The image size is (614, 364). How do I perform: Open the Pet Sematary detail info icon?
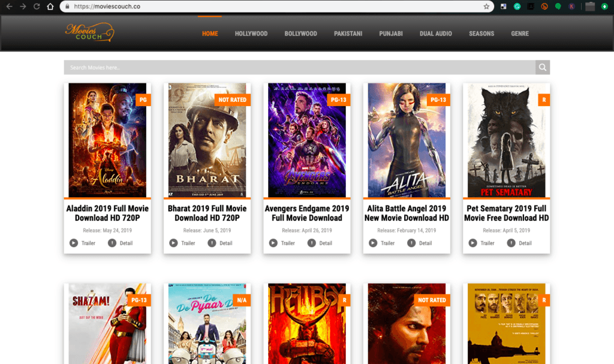[x=511, y=243]
